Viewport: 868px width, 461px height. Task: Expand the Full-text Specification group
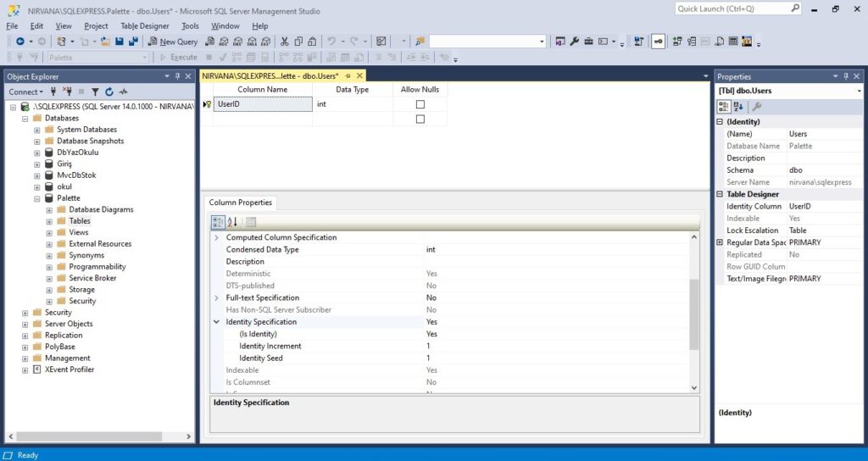[x=216, y=297]
